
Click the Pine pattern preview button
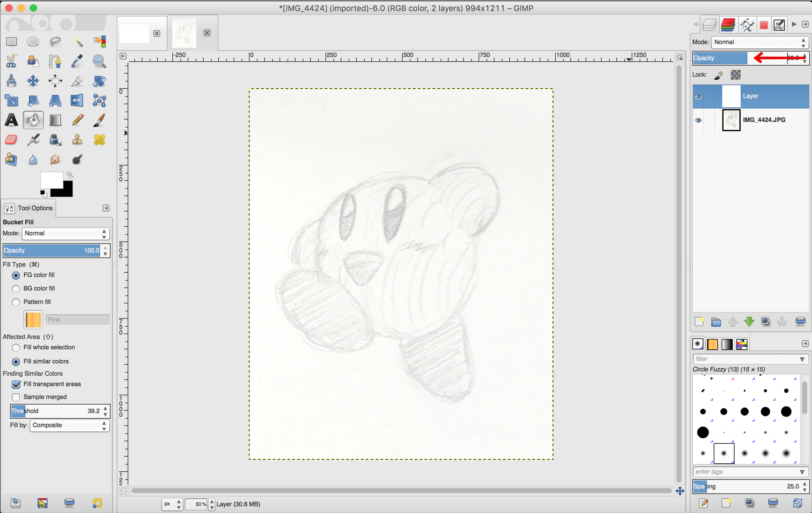point(33,320)
